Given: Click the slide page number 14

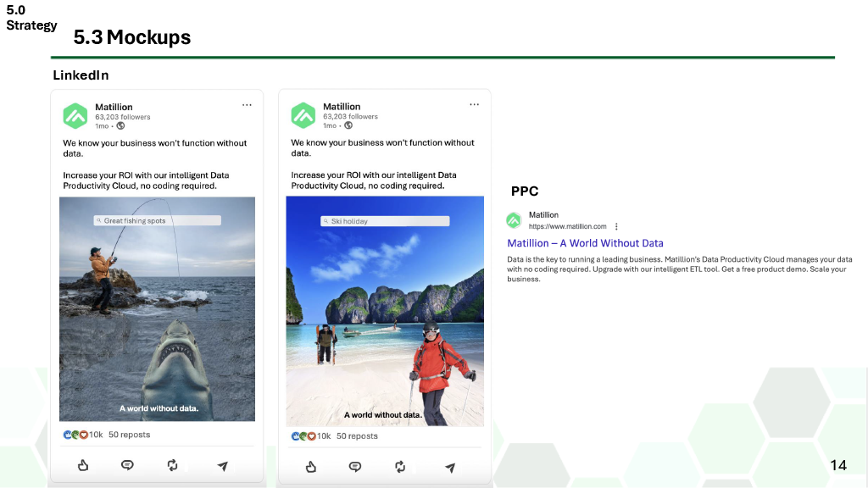Looking at the screenshot, I should point(838,465).
